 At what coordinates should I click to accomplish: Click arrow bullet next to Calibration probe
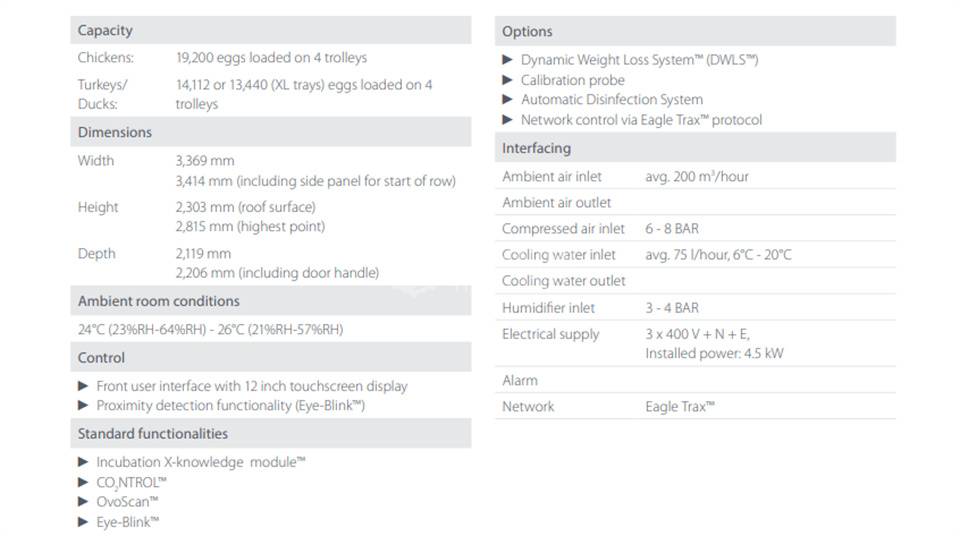507,80
